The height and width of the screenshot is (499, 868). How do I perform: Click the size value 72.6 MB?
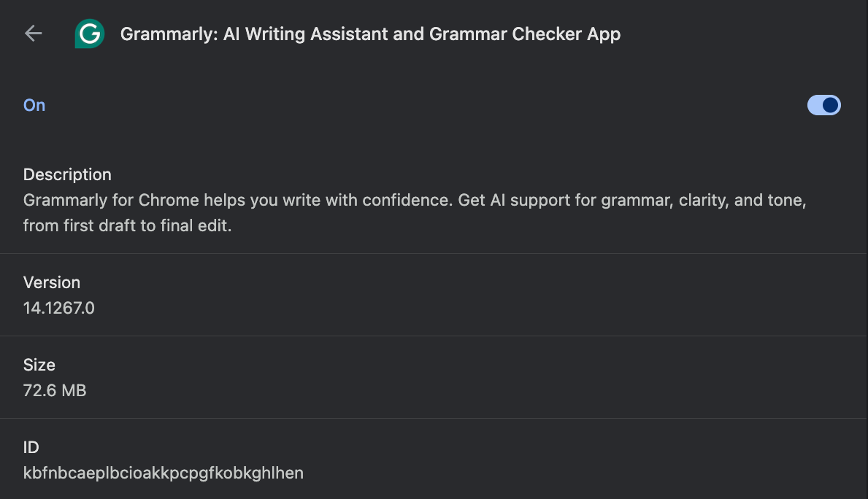coord(55,390)
